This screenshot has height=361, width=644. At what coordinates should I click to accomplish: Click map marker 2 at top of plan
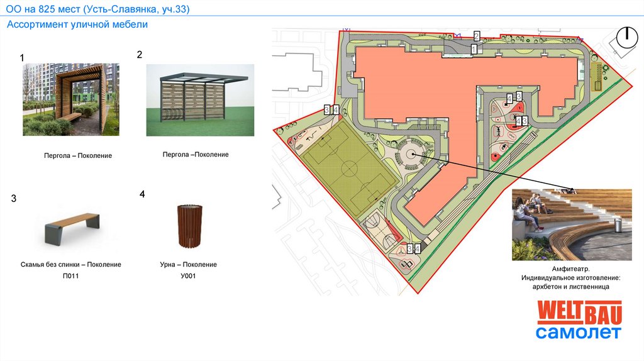(x=477, y=36)
